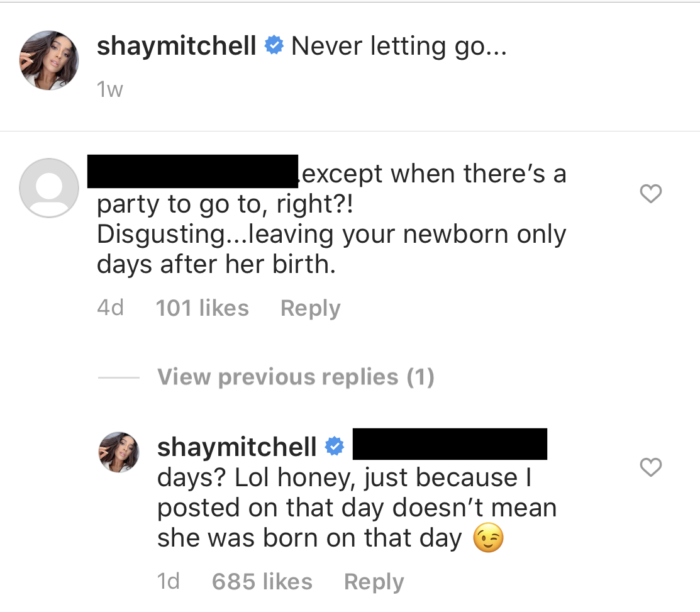Open the post caption Never letting go
Screen dimensions: 700x612
tap(397, 45)
